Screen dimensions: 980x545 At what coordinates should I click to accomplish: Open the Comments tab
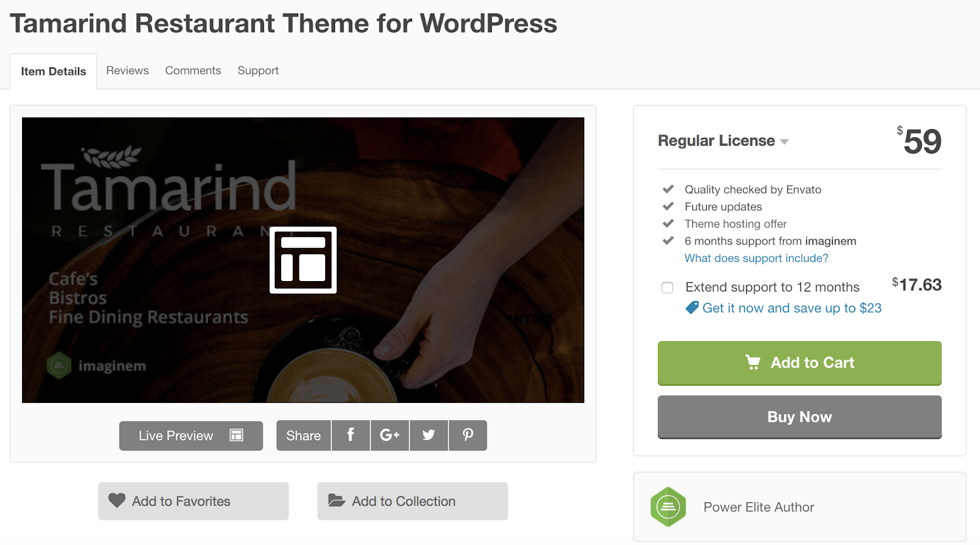coord(193,70)
